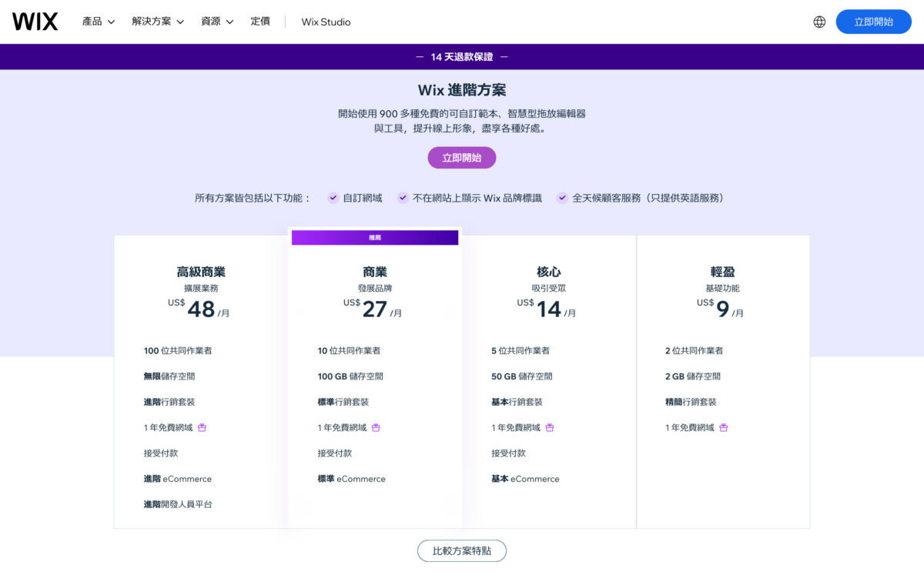Expand the 解決方案 menu
The width and height of the screenshot is (924, 575).
(158, 22)
